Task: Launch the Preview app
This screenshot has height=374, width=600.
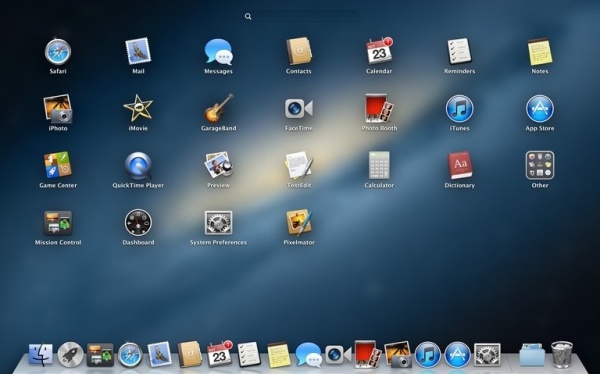Action: coord(218,165)
